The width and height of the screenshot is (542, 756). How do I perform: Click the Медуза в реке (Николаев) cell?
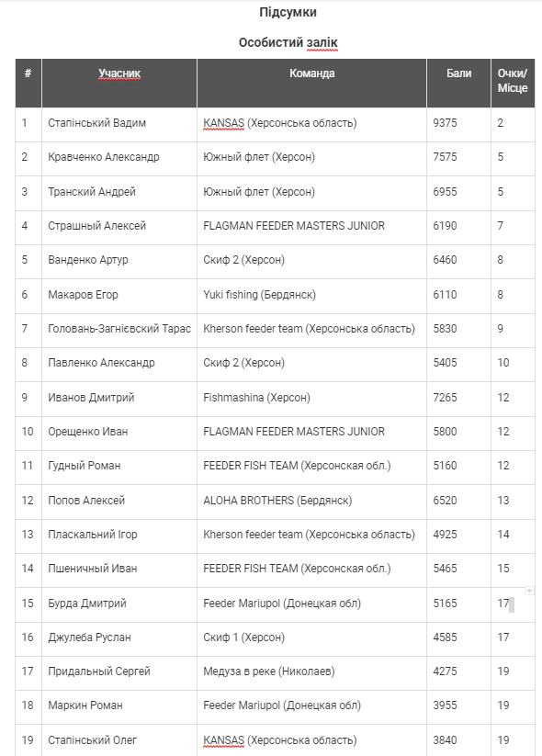pos(311,673)
